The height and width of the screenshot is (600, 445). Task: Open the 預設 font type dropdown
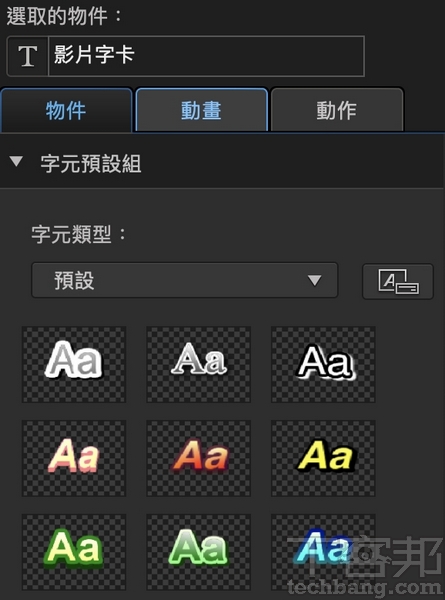pyautogui.click(x=184, y=280)
